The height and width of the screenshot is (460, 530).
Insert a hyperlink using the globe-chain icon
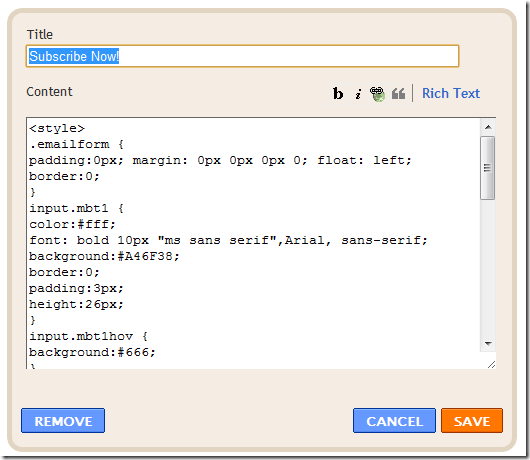377,94
